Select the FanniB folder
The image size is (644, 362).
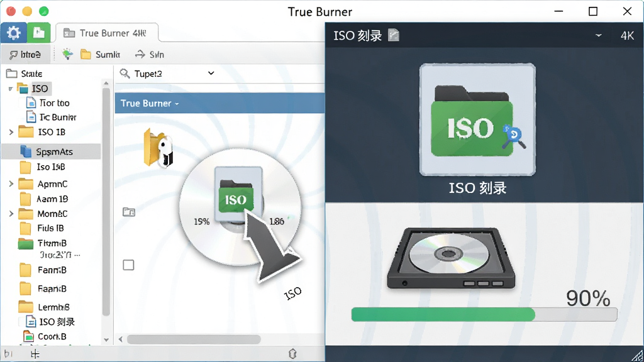pyautogui.click(x=43, y=270)
